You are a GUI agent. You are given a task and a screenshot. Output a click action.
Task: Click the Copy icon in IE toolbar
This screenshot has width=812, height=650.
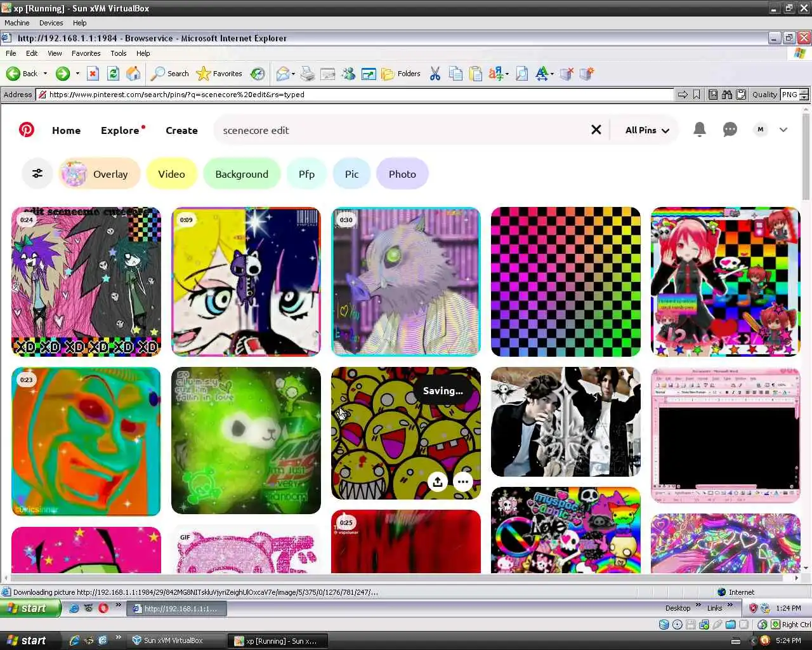455,74
